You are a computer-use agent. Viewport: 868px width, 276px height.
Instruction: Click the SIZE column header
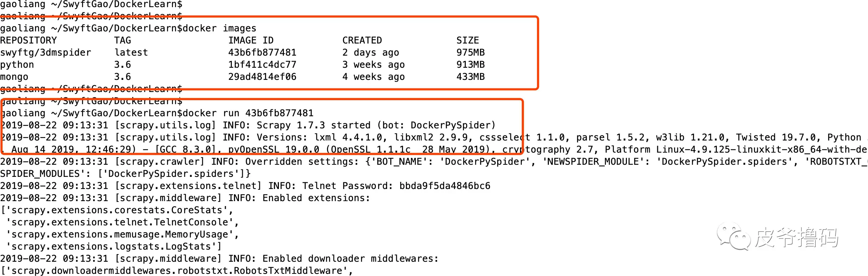pos(468,40)
